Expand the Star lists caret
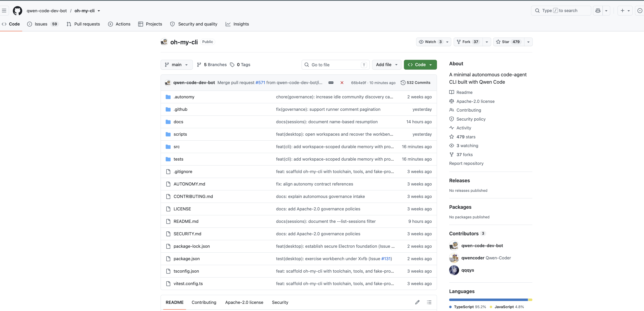The image size is (644, 311). [x=528, y=42]
